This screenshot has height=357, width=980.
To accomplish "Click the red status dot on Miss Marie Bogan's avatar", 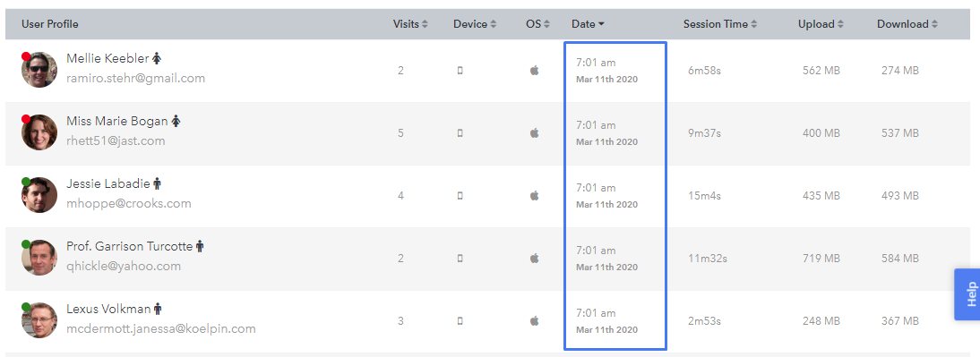I will (26, 119).
